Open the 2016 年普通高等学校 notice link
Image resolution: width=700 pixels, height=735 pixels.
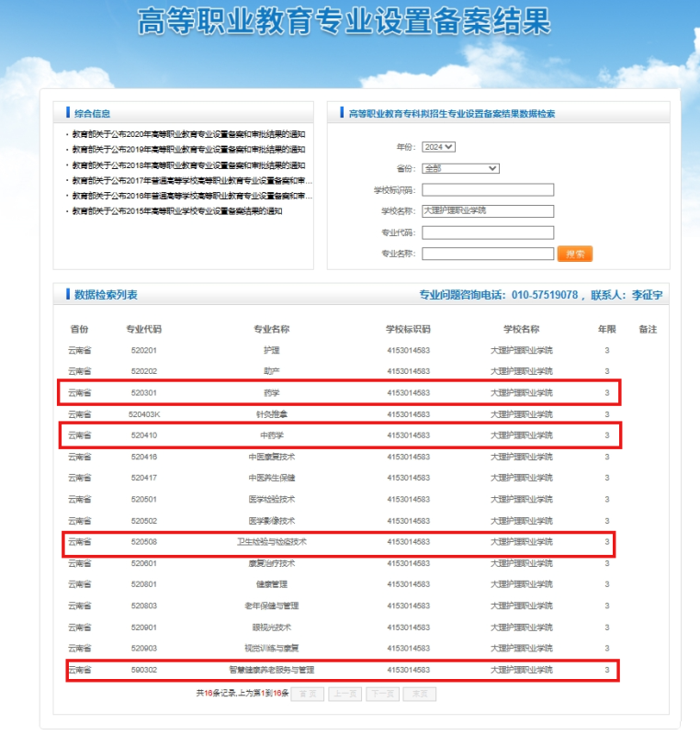(192, 196)
